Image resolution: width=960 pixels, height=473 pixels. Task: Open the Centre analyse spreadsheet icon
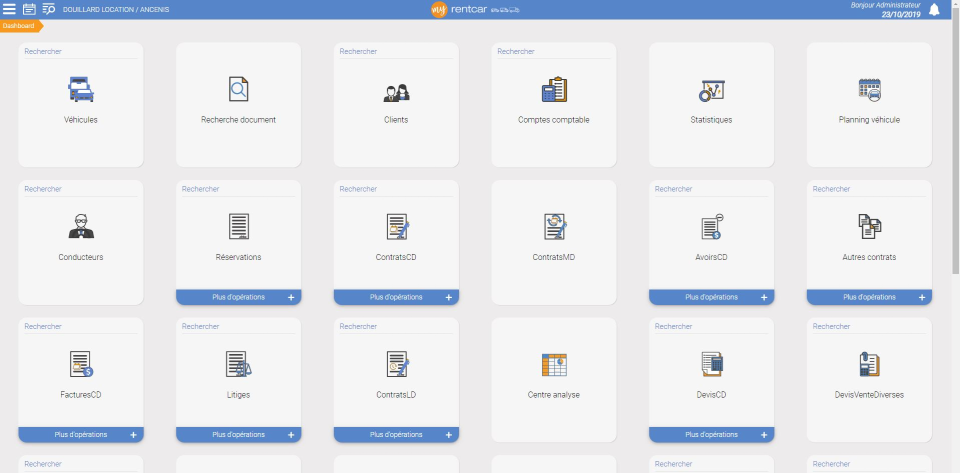tap(554, 365)
